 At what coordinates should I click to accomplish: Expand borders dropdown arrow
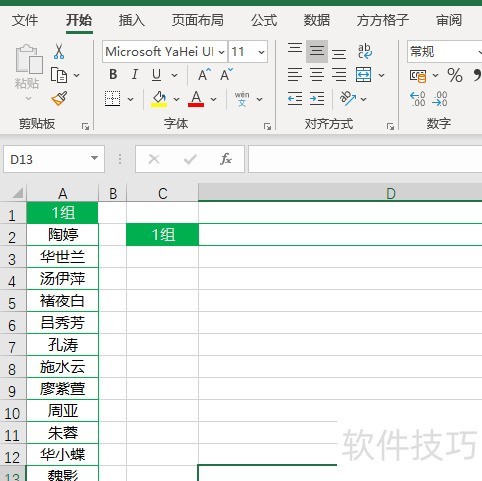[130, 99]
